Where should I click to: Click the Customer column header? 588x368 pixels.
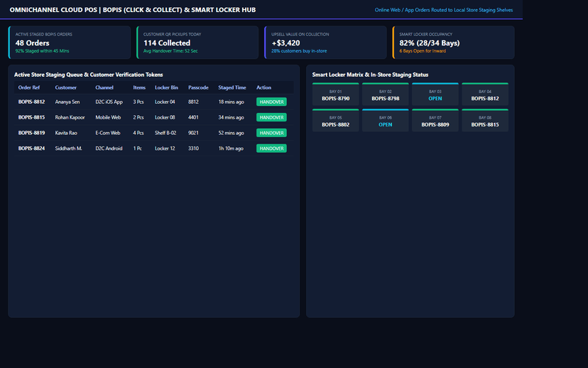pyautogui.click(x=65, y=87)
